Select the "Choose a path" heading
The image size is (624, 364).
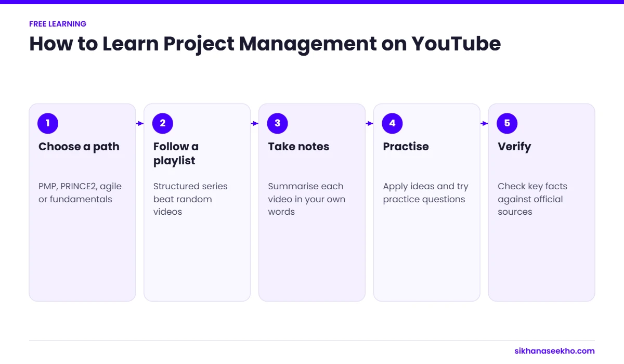coord(79,147)
